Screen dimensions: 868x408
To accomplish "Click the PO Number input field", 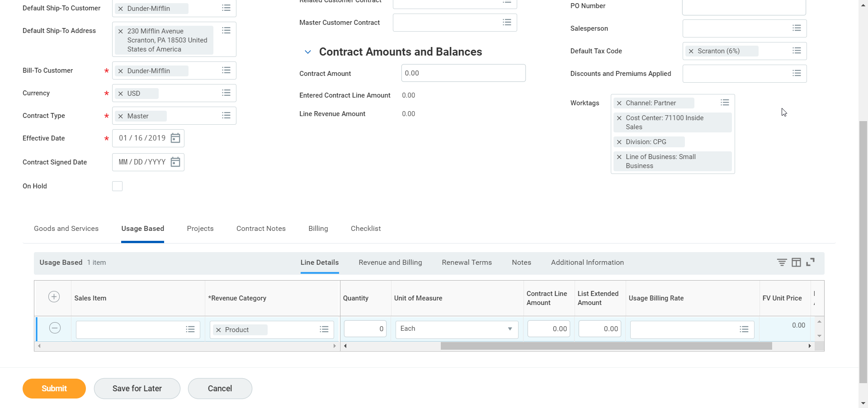I will click(x=744, y=6).
